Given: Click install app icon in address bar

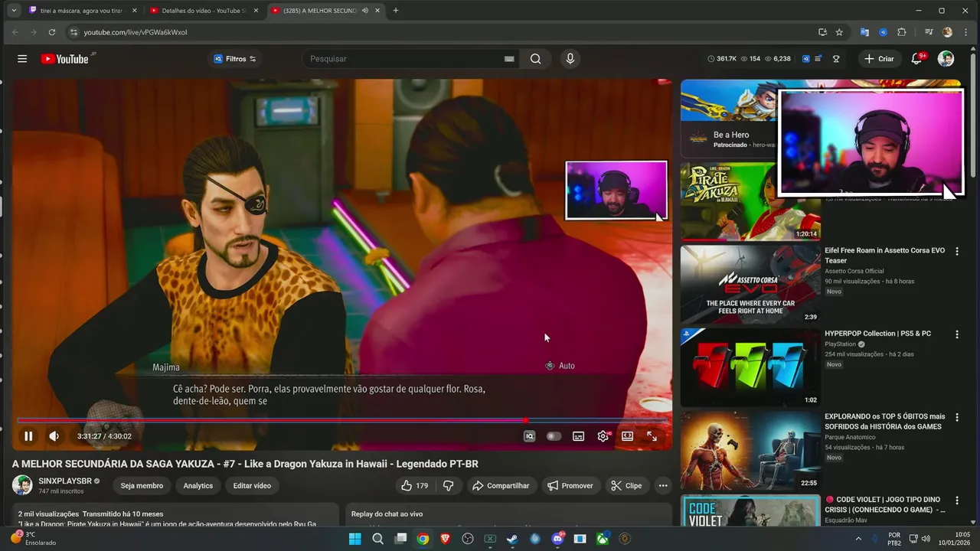Looking at the screenshot, I should click(x=822, y=32).
